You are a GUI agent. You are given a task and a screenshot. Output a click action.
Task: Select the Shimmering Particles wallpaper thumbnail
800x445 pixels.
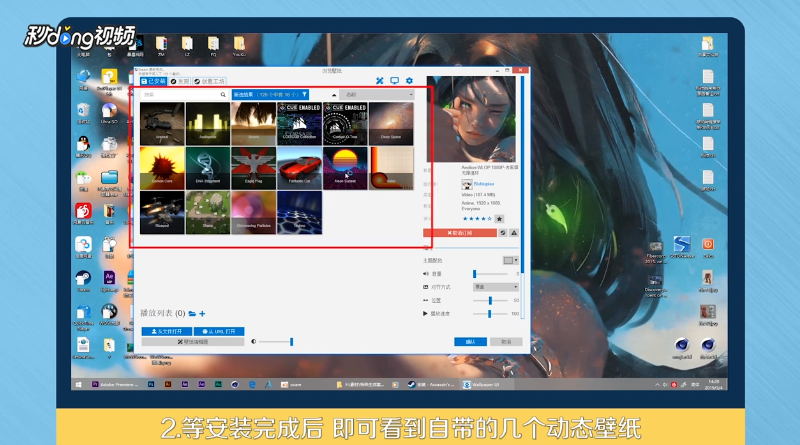tap(254, 212)
